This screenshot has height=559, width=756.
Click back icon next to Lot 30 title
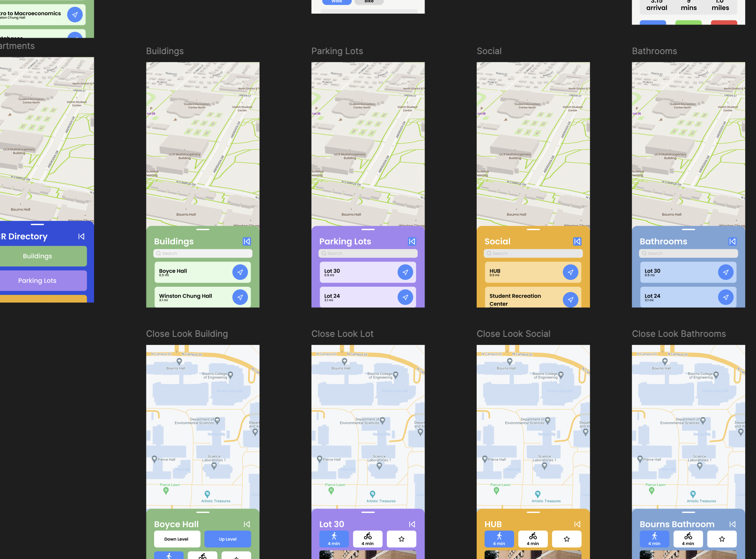412,524
